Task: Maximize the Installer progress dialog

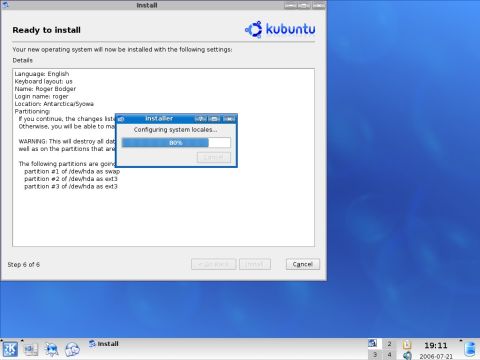Action: [x=214, y=119]
